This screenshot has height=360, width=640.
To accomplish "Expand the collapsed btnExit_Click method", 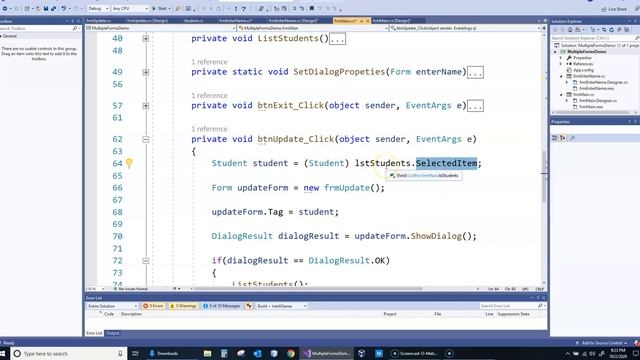I will click(146, 106).
